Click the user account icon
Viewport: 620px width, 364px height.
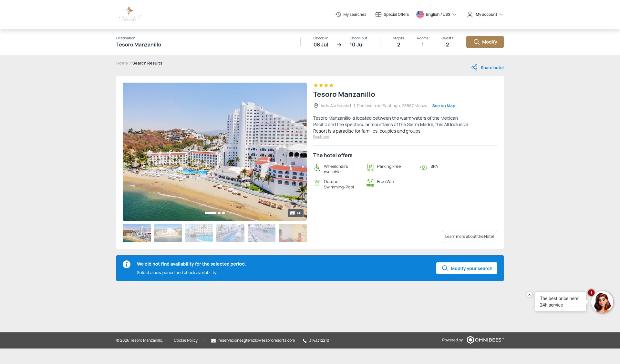(x=470, y=15)
